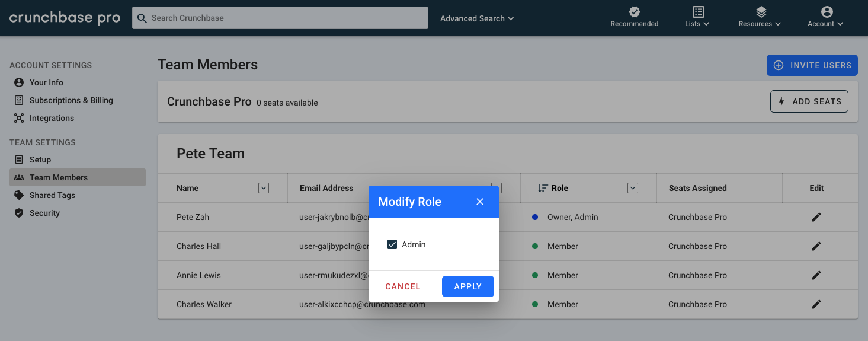This screenshot has height=341, width=868.
Task: Sort by Role using sort icon
Action: [543, 188]
